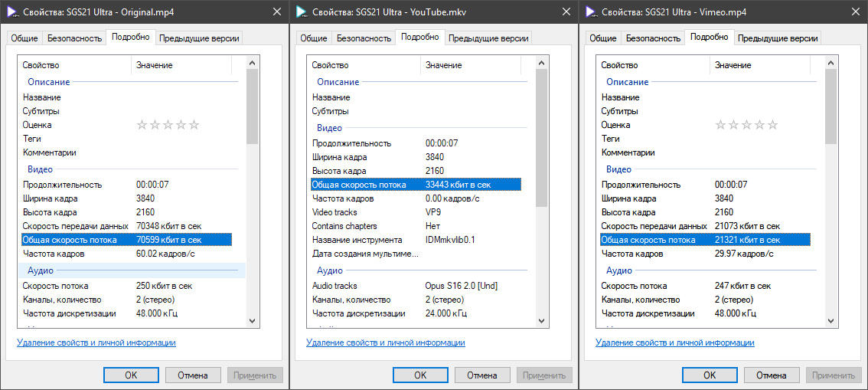Click the Значение column header in the Original.mp4 list

(155, 65)
